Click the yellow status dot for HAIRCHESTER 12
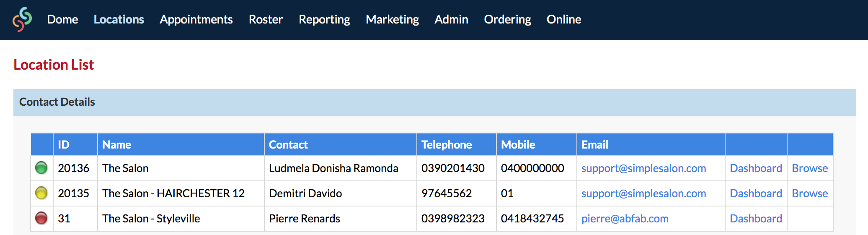868x235 pixels. [41, 193]
